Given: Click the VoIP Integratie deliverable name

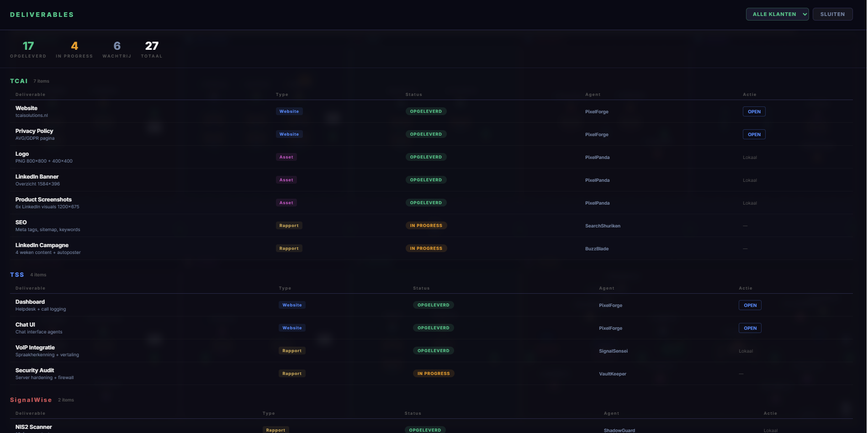Looking at the screenshot, I should click(35, 348).
